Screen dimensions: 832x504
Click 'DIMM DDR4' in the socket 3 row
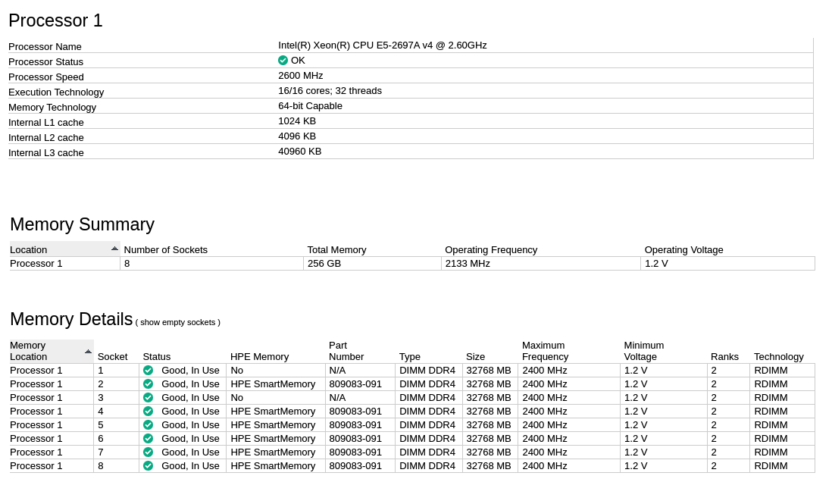(427, 398)
